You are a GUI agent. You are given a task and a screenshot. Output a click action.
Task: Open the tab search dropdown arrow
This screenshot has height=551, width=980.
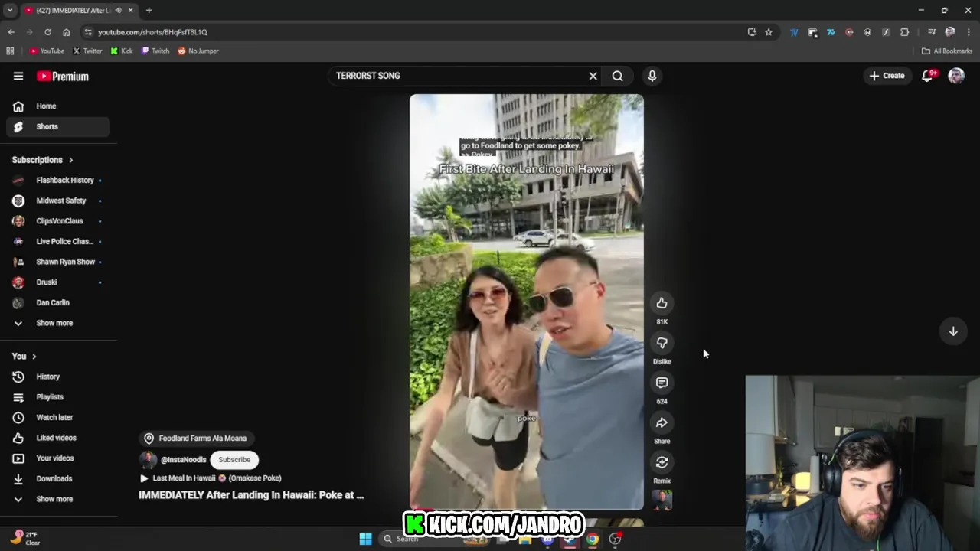pyautogui.click(x=10, y=10)
